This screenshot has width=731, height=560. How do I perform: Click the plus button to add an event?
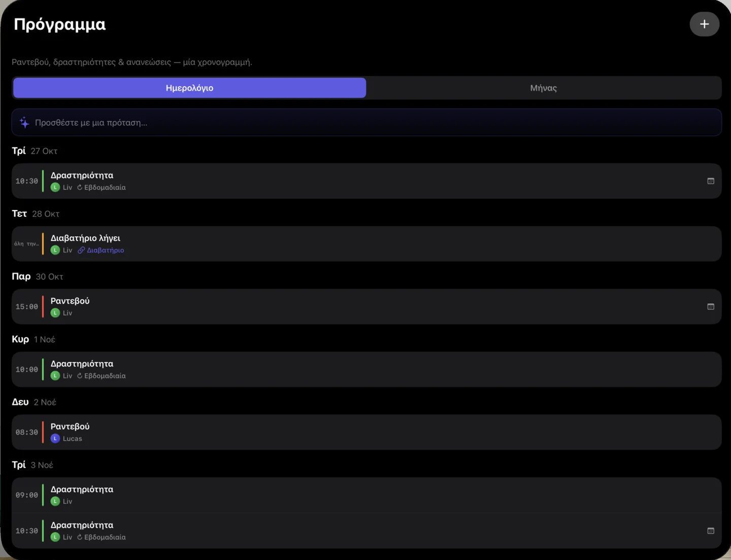pyautogui.click(x=704, y=24)
